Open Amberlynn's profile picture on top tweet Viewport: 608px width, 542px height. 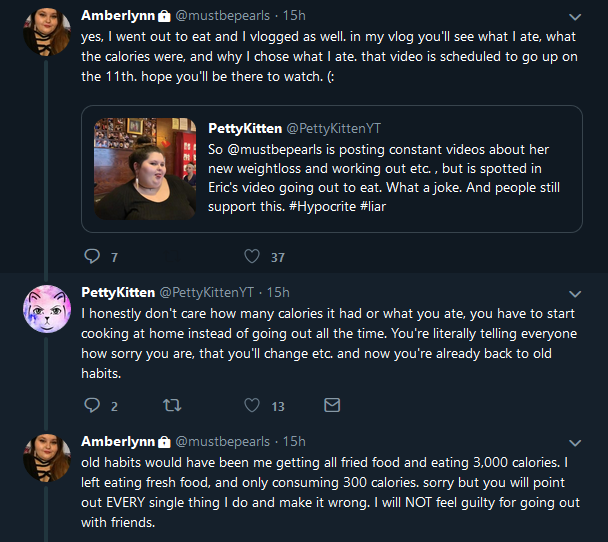pyautogui.click(x=47, y=32)
